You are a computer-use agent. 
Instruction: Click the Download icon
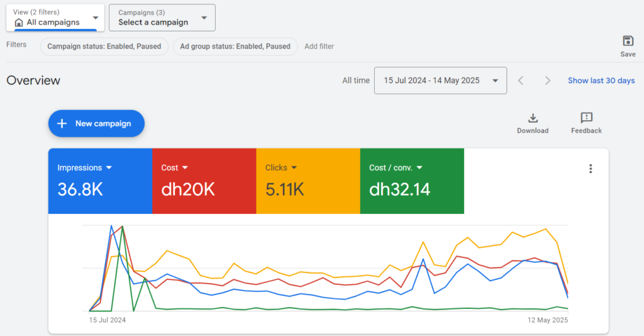point(533,118)
